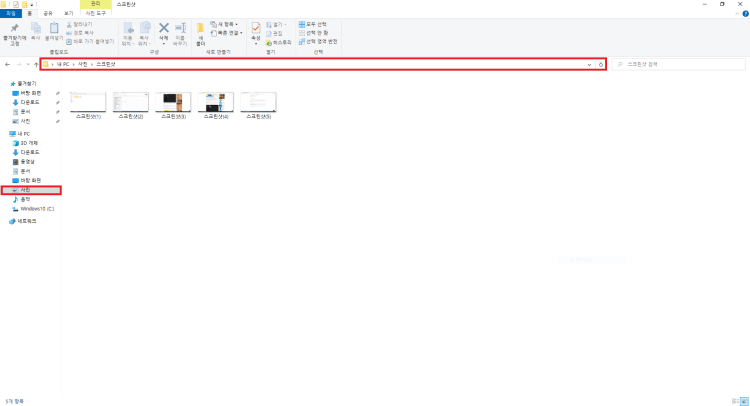Open Windows10 (C:) drive

point(37,208)
